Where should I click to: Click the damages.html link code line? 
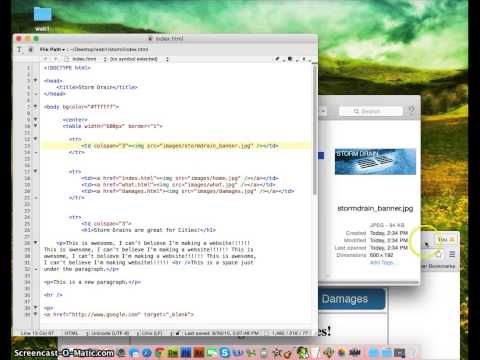[188, 191]
